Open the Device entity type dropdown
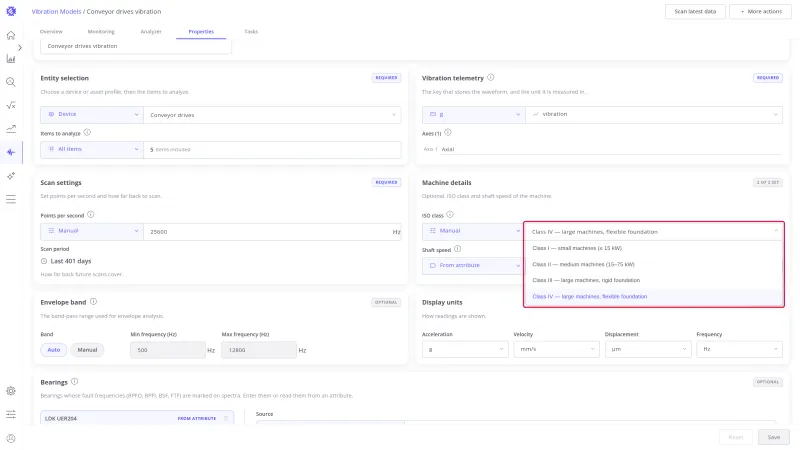 click(92, 115)
